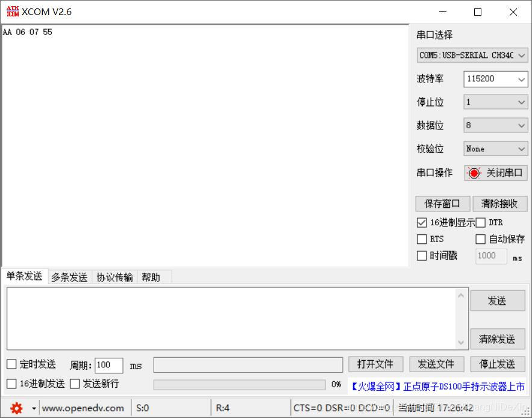This screenshot has height=418, width=532.
Task: Open the stop bits dropdown showing 1
Action: pos(495,102)
